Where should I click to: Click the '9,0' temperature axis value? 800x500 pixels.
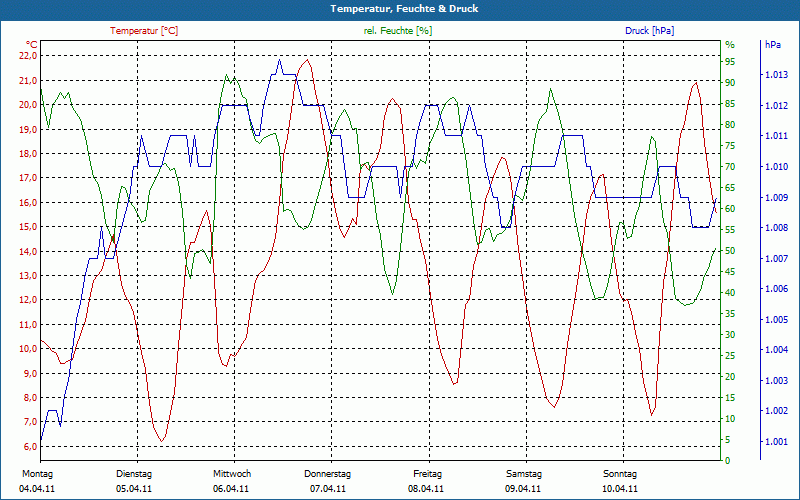[30, 373]
